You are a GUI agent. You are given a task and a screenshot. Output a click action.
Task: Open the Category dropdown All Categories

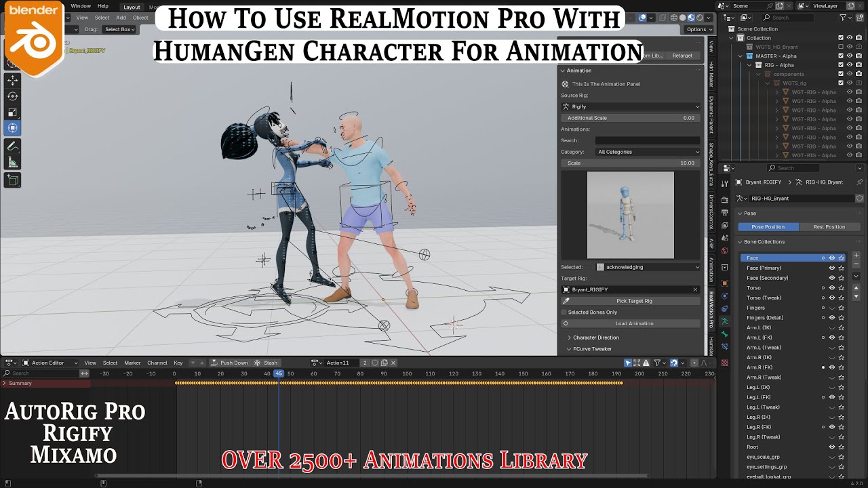[648, 152]
